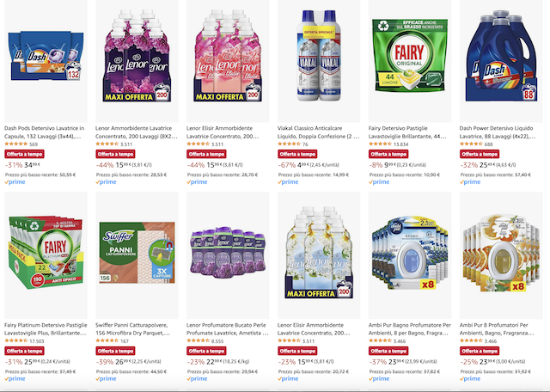550x392 pixels.
Task: Click the Fairy Platinum Detersivo Pastiglie title link
Action: tap(46, 329)
